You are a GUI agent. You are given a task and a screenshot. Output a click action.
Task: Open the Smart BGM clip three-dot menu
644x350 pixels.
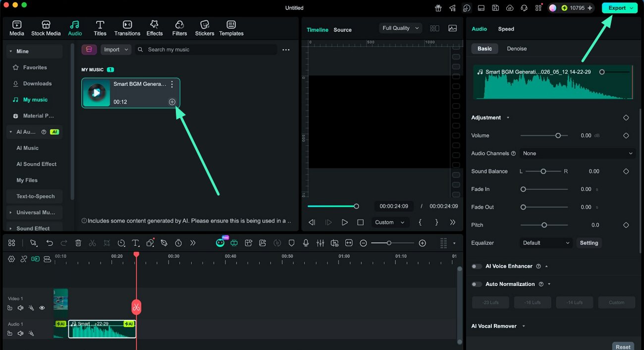click(x=172, y=84)
